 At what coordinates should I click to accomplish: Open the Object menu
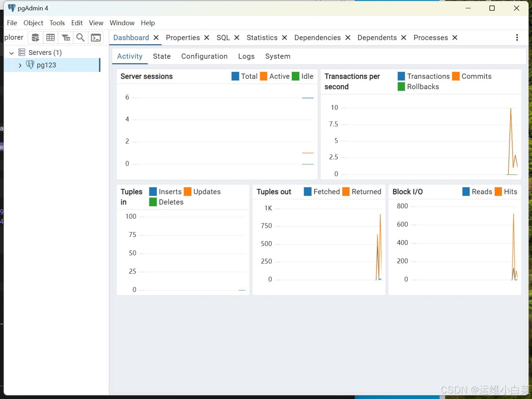click(x=33, y=23)
